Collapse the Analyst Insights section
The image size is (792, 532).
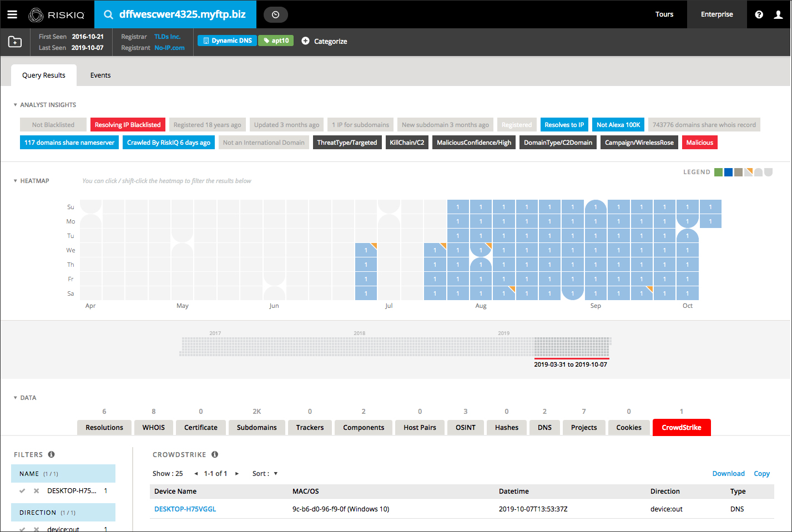click(16, 105)
